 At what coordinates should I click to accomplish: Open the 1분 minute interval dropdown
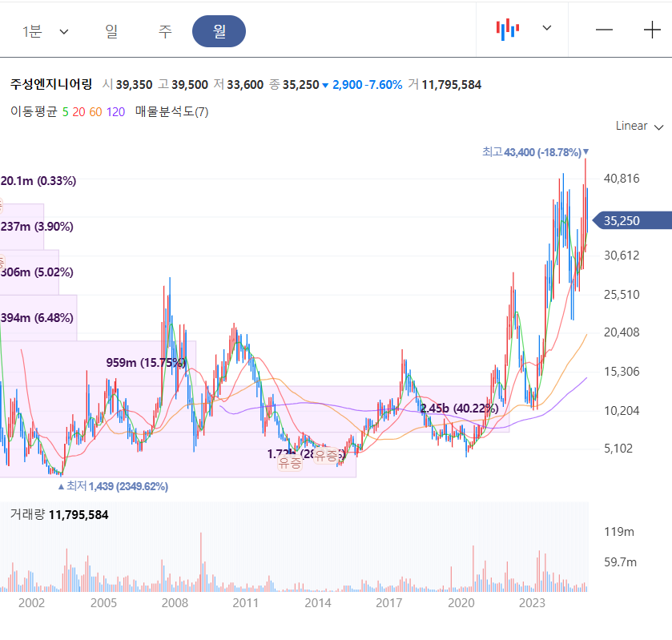45,31
